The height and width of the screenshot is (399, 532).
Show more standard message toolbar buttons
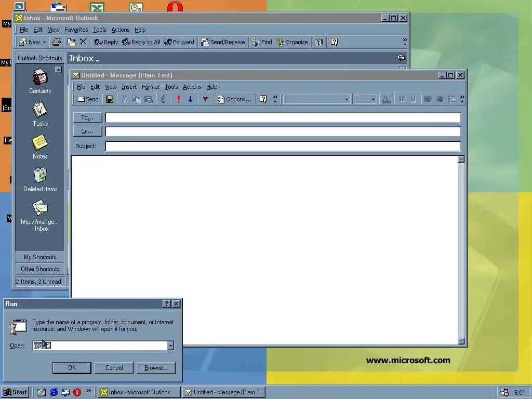[x=275, y=99]
